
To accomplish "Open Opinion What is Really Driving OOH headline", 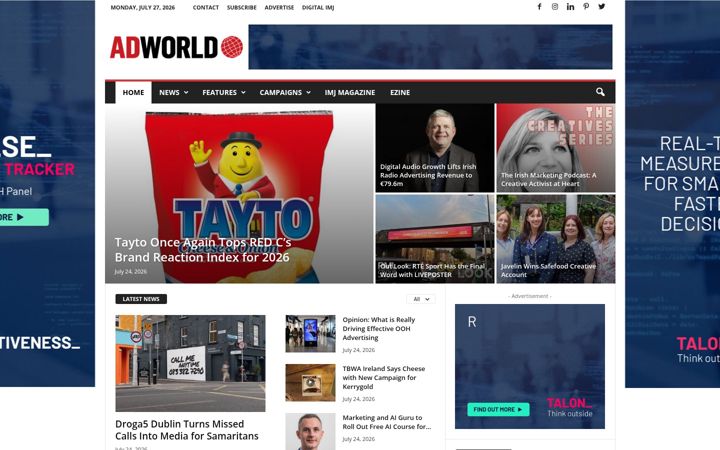I will point(379,328).
